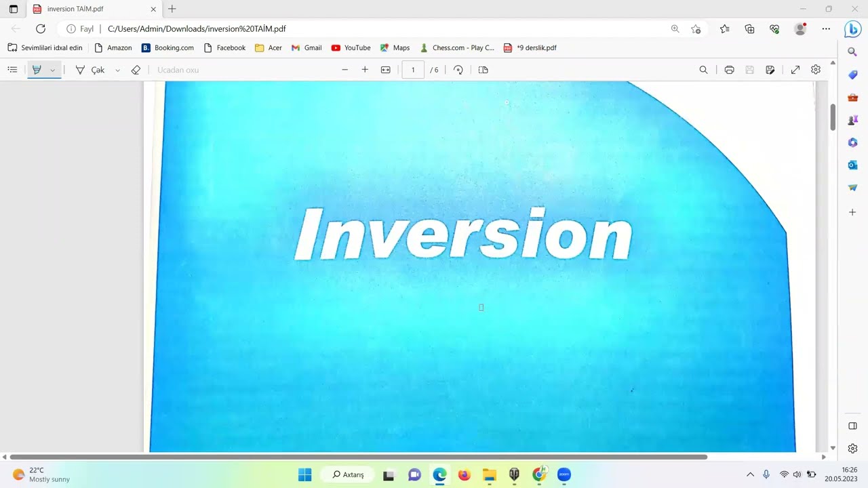Click the Save as icon in toolbar
Image resolution: width=868 pixels, height=488 pixels.
tap(770, 70)
